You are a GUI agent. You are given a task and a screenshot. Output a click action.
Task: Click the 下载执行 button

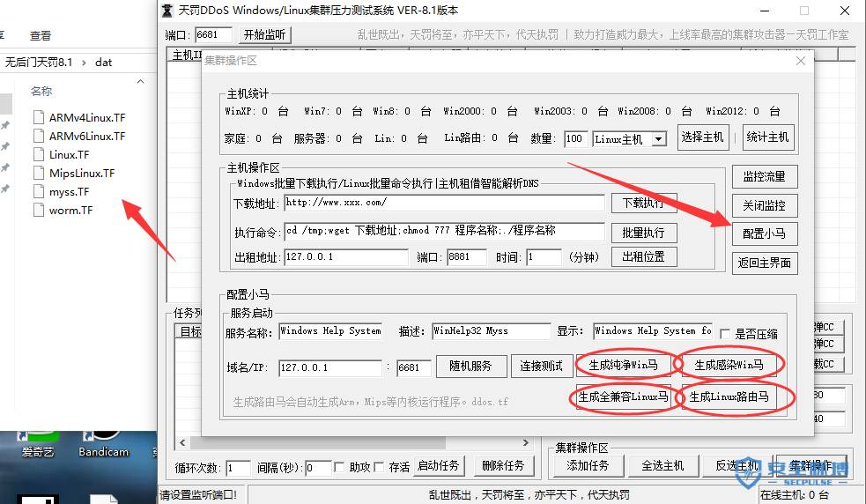[643, 203]
